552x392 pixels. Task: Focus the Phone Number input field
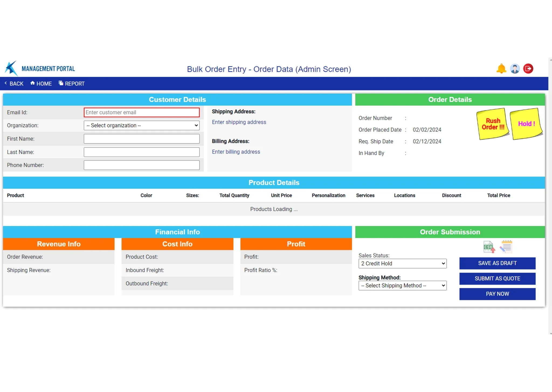tap(142, 165)
